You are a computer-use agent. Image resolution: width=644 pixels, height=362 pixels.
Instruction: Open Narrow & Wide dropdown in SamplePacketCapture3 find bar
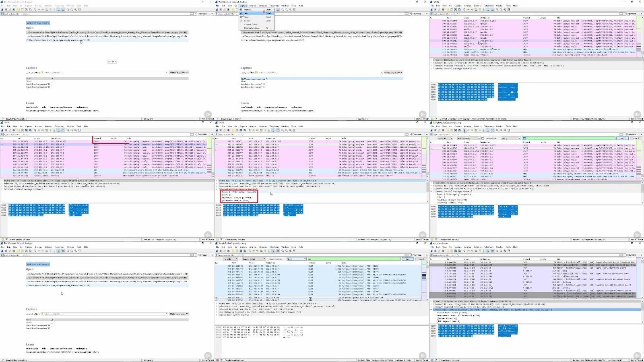point(468,139)
